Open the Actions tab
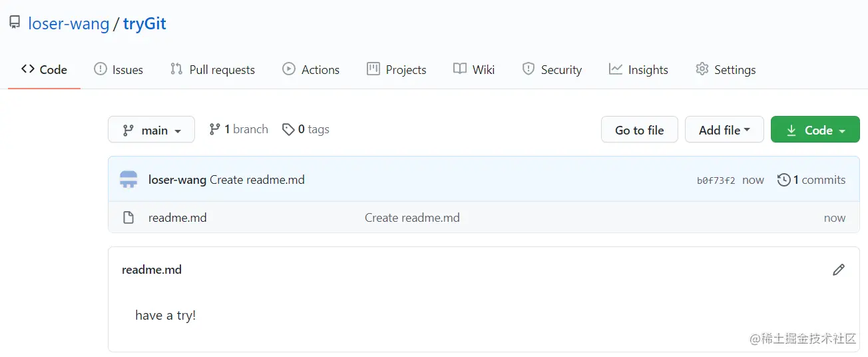Viewport: 868px width, 357px height. [311, 69]
